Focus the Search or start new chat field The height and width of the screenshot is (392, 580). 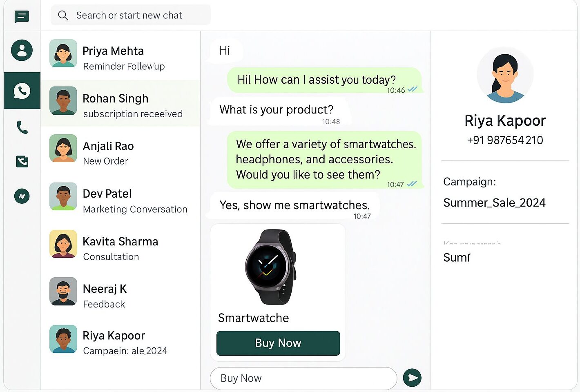(x=131, y=16)
